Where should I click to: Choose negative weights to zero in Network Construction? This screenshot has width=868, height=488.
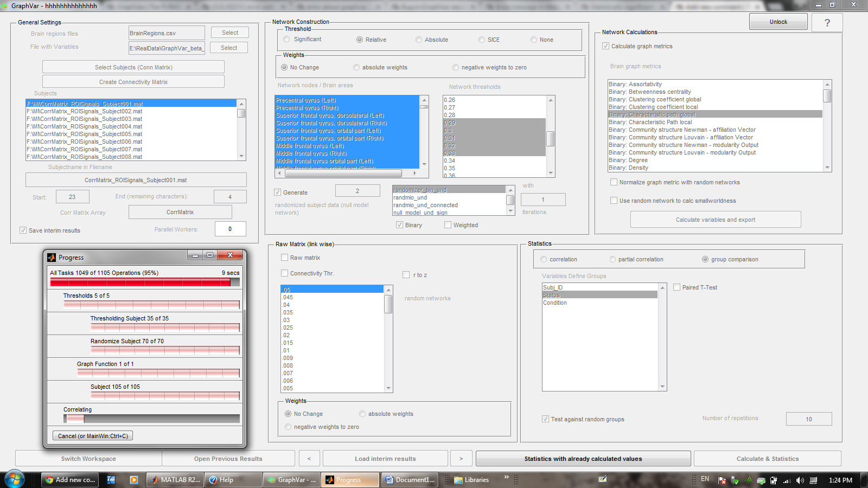(456, 67)
